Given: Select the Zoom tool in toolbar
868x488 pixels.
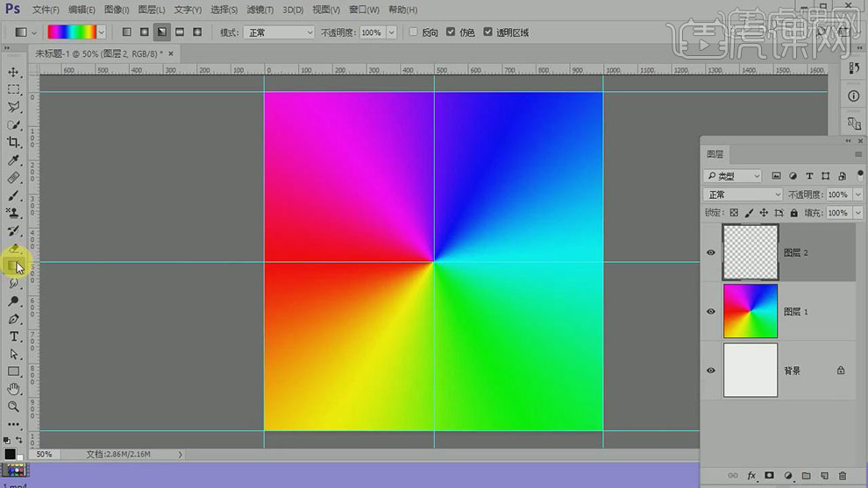Looking at the screenshot, I should (x=14, y=407).
